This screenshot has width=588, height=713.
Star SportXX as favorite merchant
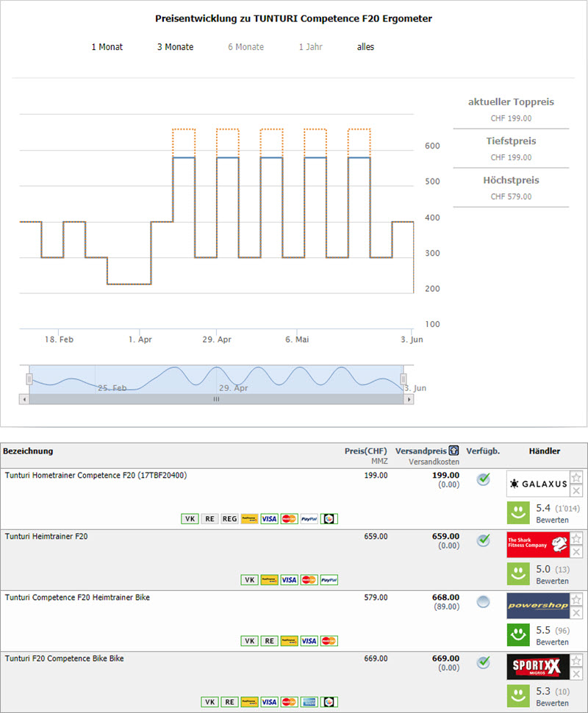pos(576,661)
